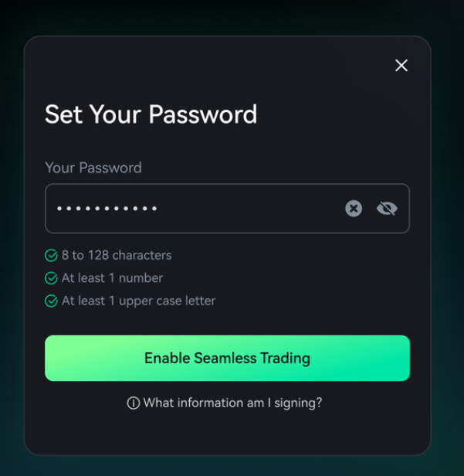Click the info icon beside the signing question
The width and height of the screenshot is (464, 476).
click(134, 403)
